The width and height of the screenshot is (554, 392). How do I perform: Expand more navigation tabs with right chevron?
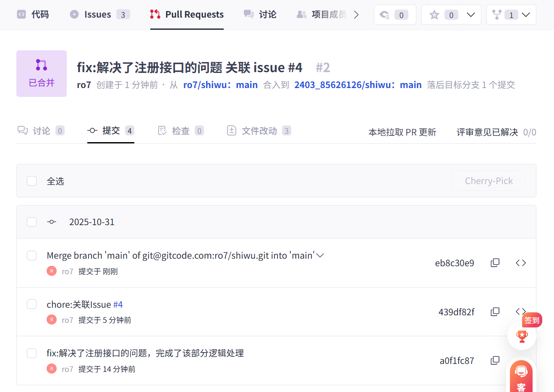(x=356, y=15)
